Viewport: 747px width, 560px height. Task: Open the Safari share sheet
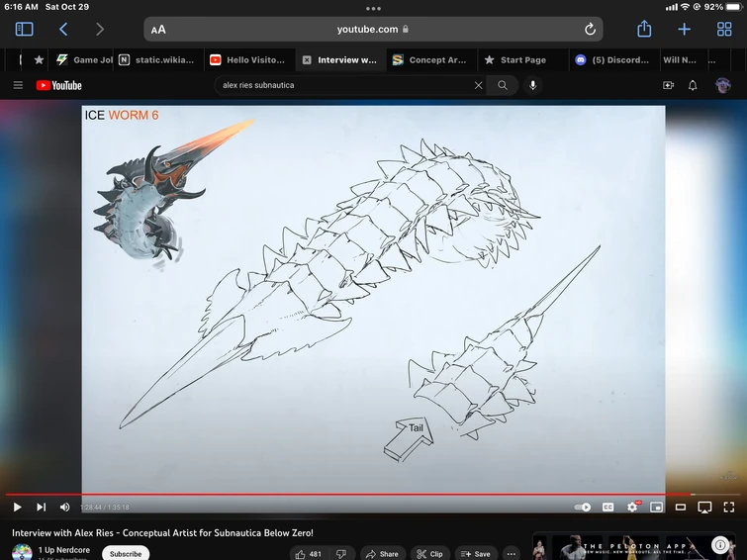coord(644,29)
